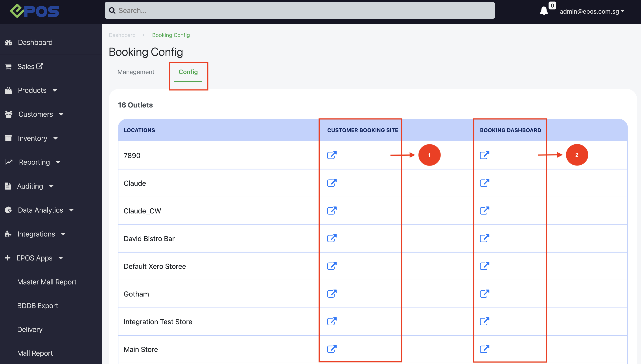The image size is (641, 364).
Task: Open booking dashboard for Claude outlet
Action: (x=484, y=183)
